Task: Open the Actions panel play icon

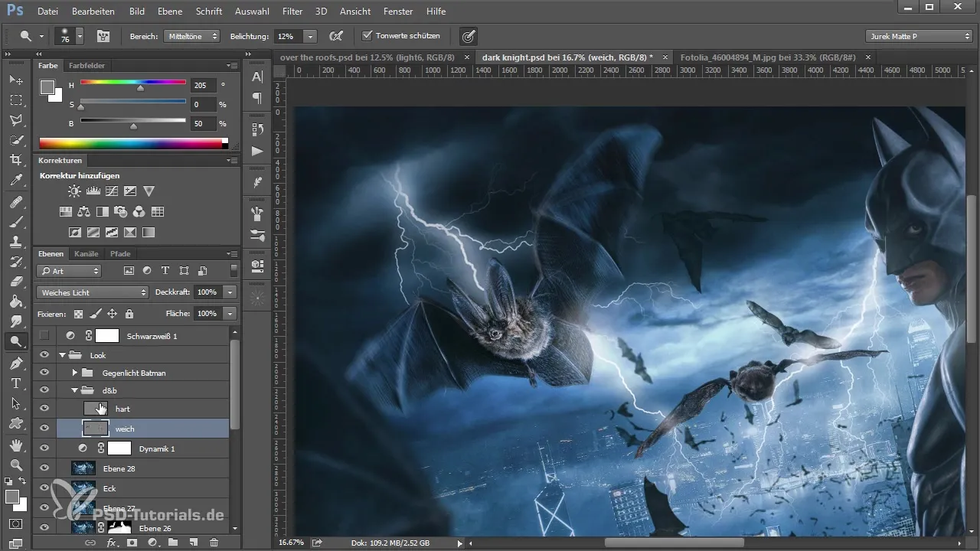Action: pos(257,151)
